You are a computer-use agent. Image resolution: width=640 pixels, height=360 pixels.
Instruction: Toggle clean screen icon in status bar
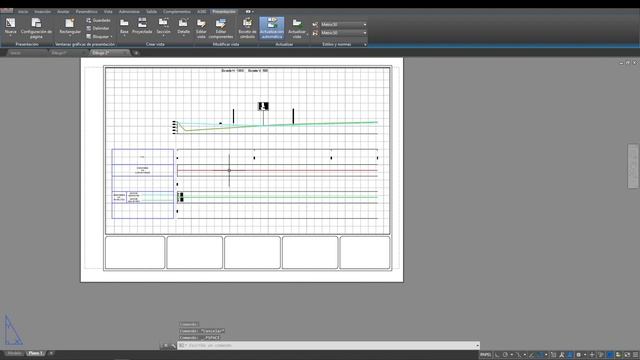627,355
